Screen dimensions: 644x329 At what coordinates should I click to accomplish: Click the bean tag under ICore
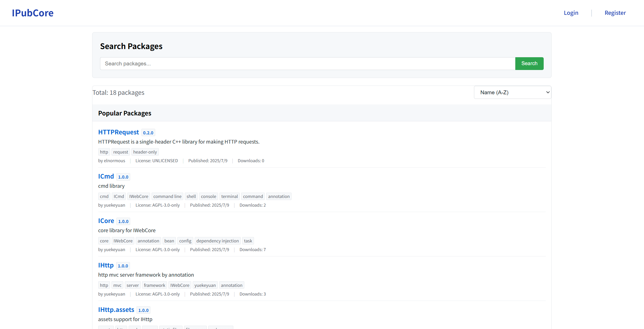tap(169, 241)
